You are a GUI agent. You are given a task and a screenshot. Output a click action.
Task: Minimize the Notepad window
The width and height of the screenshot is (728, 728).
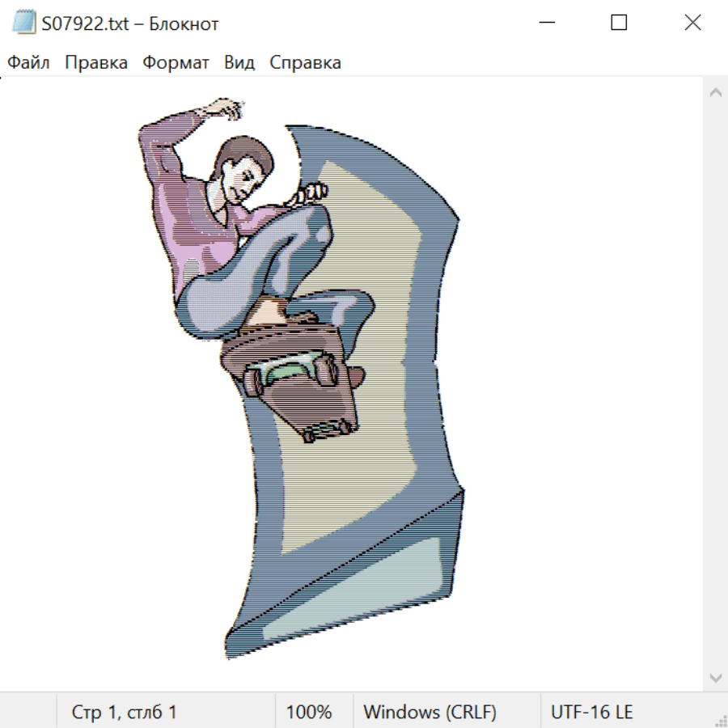point(546,23)
